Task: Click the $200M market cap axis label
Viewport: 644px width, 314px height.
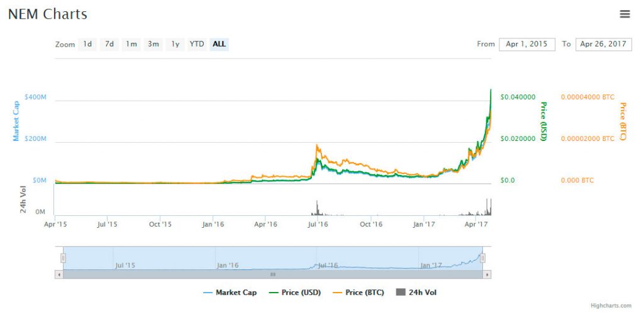Action: (35, 138)
